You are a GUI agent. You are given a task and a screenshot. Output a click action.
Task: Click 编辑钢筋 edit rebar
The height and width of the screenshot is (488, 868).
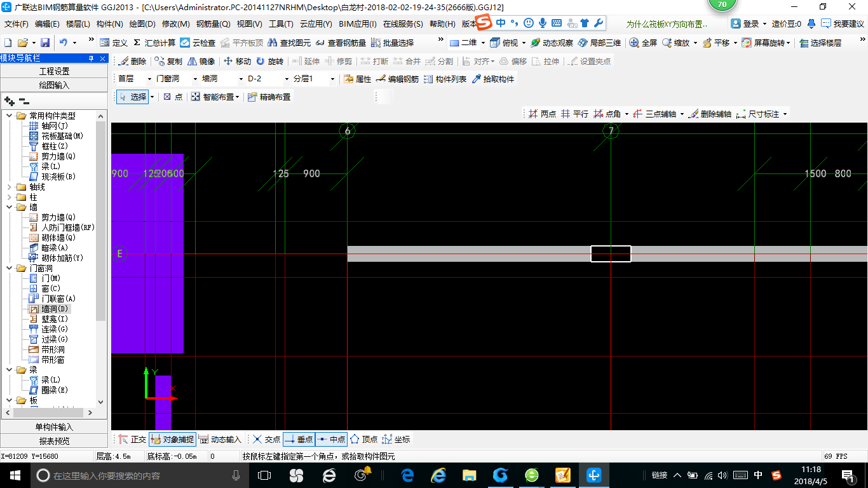point(397,79)
